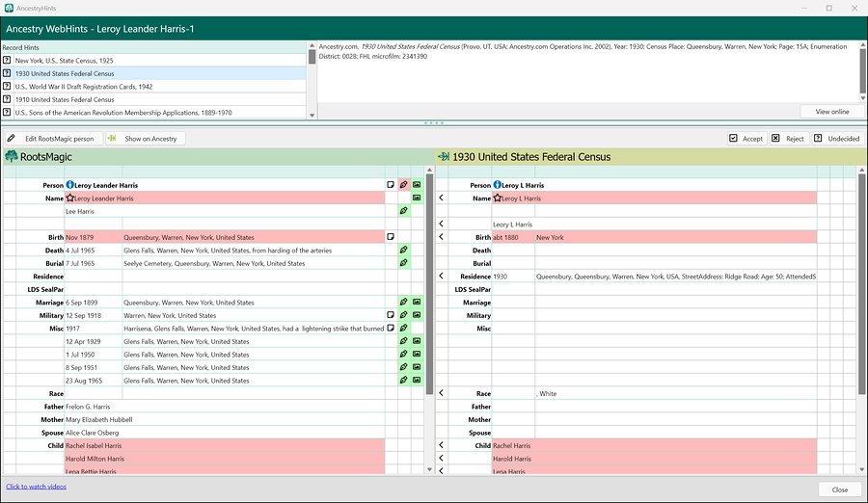Open the note on the Person Leroy Leander Harris row
Image resolution: width=868 pixels, height=503 pixels.
(391, 185)
